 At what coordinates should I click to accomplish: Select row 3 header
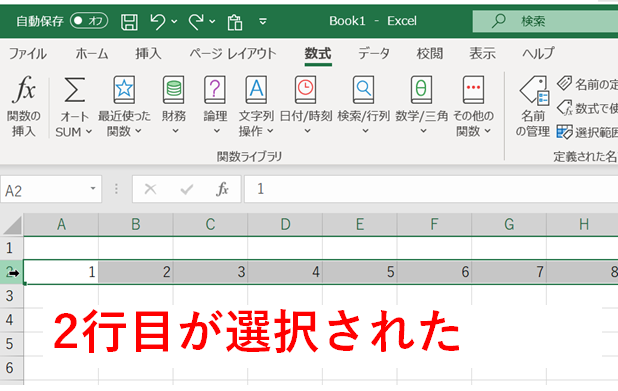pyautogui.click(x=11, y=296)
